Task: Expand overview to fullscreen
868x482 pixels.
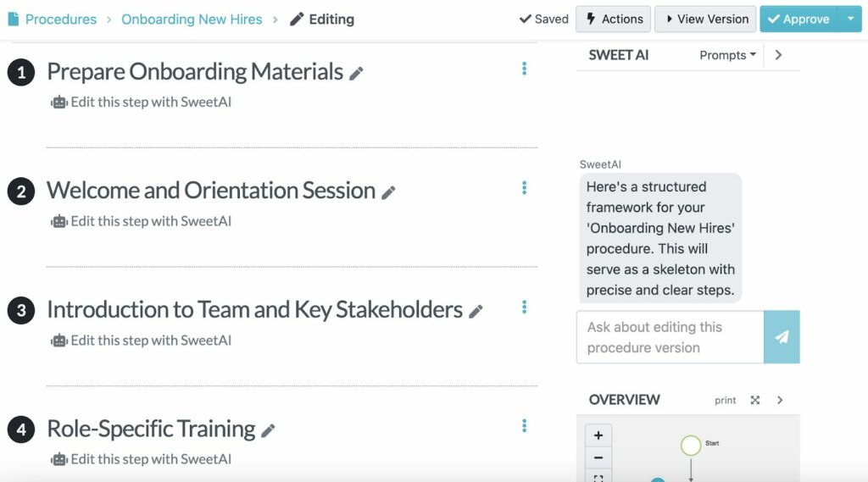Action: coord(755,400)
